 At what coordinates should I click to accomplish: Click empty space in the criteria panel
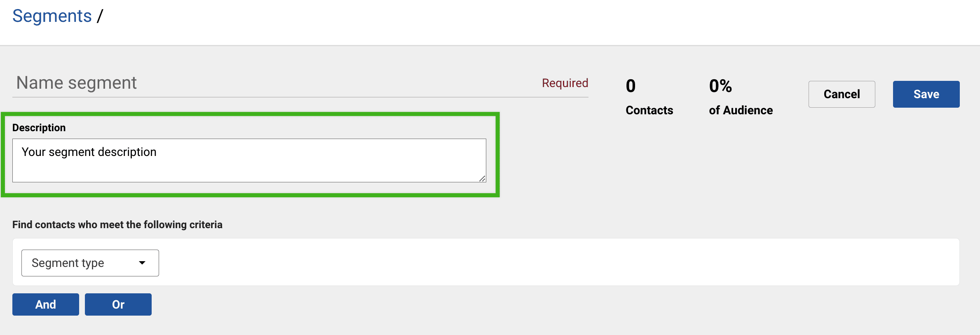pyautogui.click(x=536, y=262)
